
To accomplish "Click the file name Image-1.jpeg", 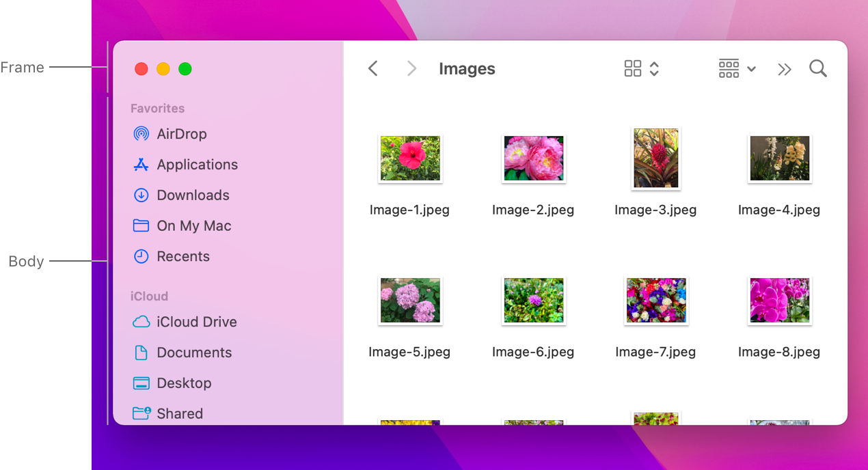I will coord(409,210).
